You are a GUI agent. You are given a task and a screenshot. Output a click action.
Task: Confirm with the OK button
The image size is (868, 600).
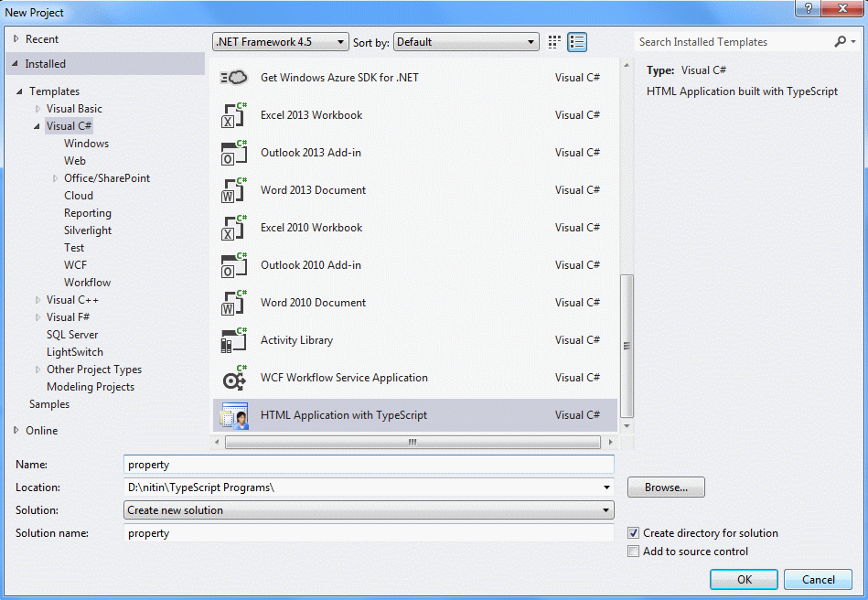point(744,580)
